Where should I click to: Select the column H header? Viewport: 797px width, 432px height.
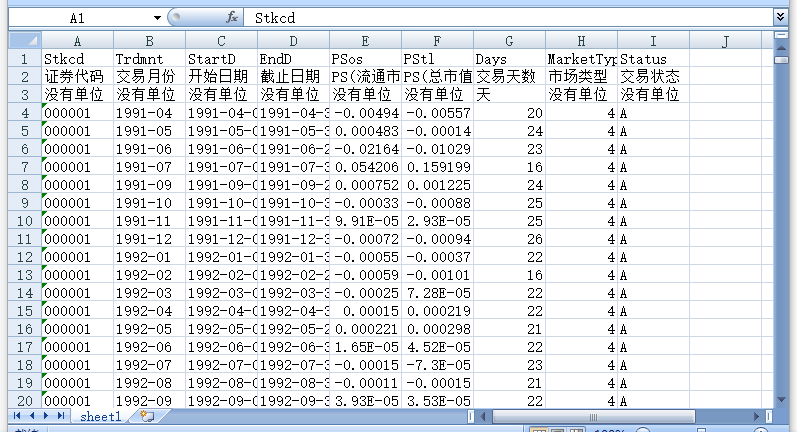point(581,41)
